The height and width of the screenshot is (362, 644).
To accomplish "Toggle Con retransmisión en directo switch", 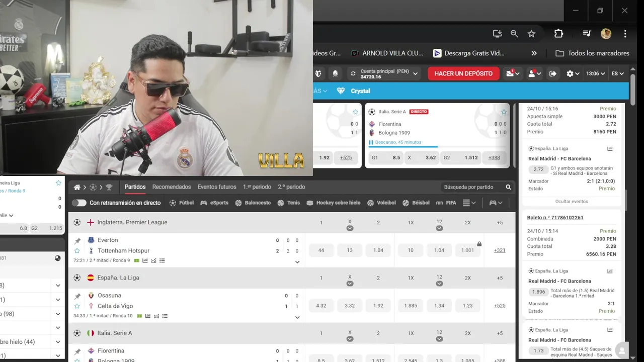I will coord(79,203).
